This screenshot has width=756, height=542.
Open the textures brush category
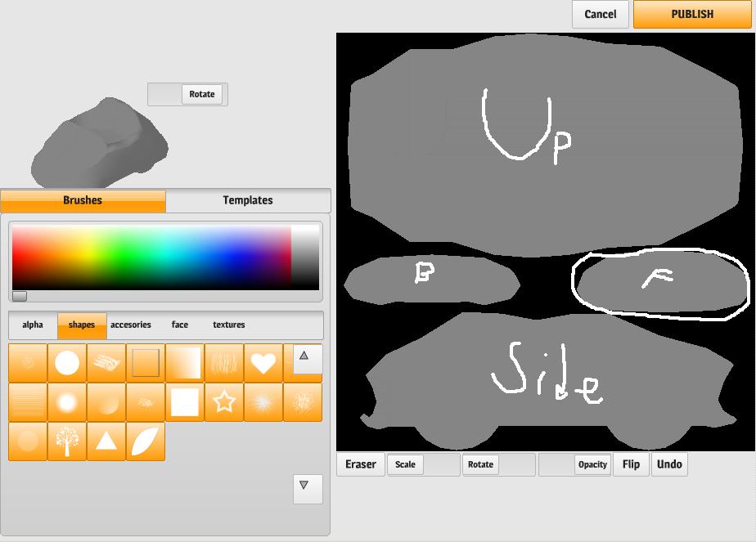tap(229, 325)
